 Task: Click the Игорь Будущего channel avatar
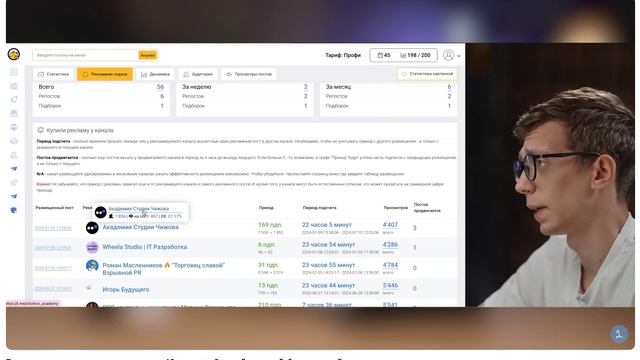coord(89,288)
